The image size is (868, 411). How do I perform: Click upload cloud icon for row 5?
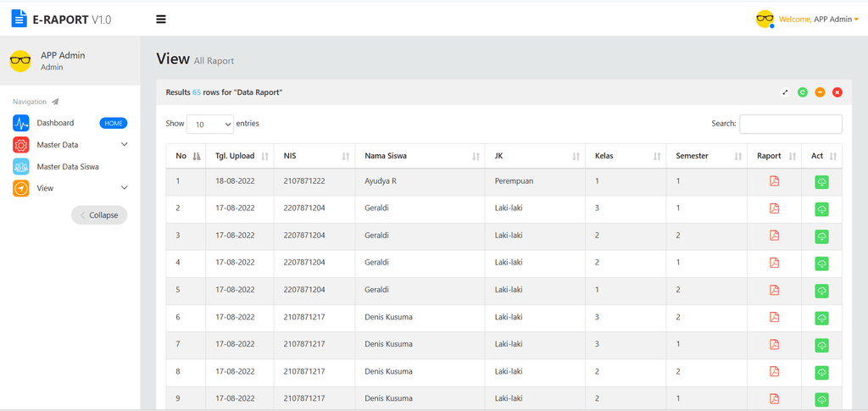(821, 291)
